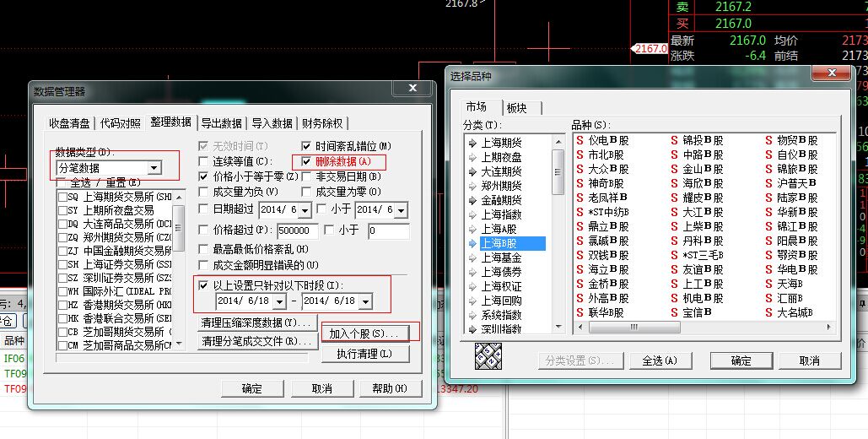The image size is (868, 439).
Task: Click the keyboard wizard icon in 选择品种 dialog
Action: 488,356
